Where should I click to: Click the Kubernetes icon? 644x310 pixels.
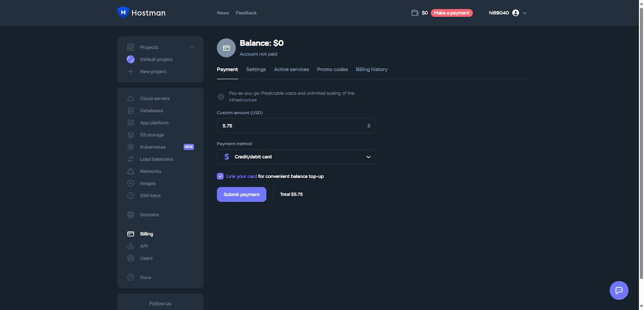(x=130, y=147)
